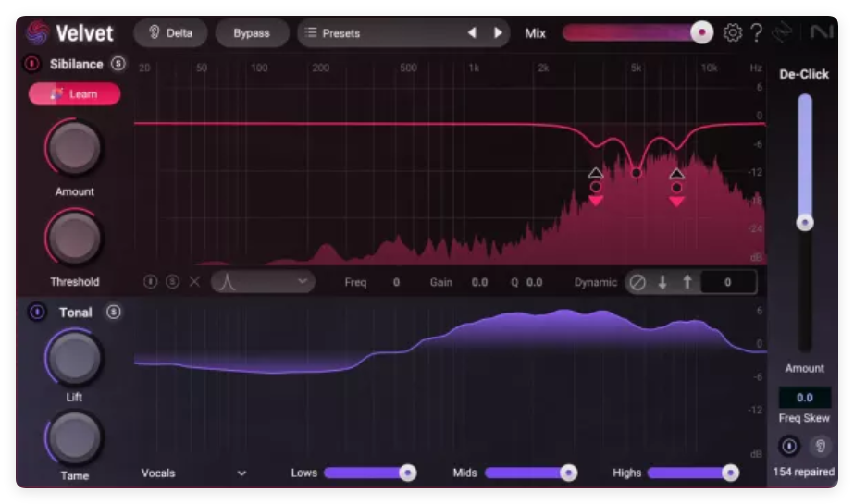Adjust the Mix slider handle
This screenshot has height=504, width=854.
(x=701, y=32)
